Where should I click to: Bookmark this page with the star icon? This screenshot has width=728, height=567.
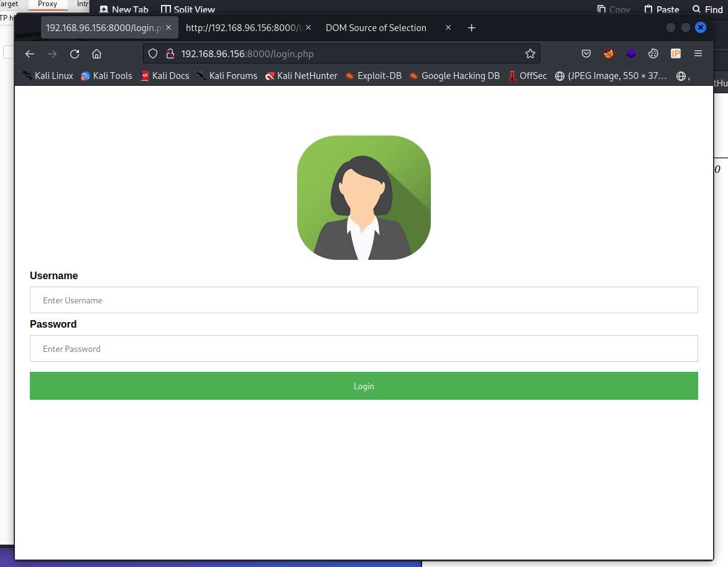coord(530,54)
